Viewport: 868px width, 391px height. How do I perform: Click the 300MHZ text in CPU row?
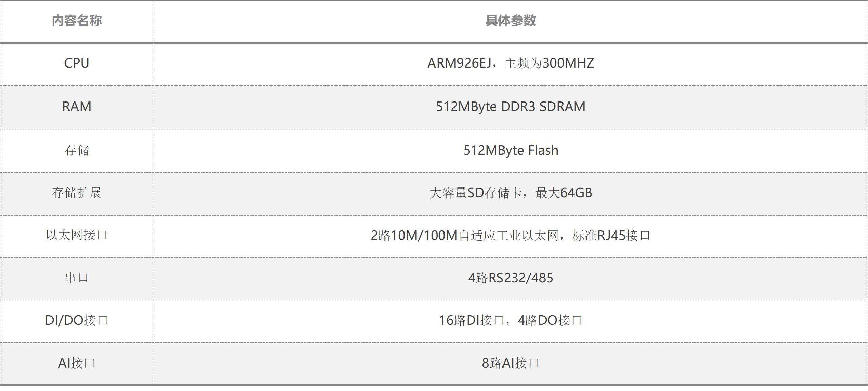(568, 63)
